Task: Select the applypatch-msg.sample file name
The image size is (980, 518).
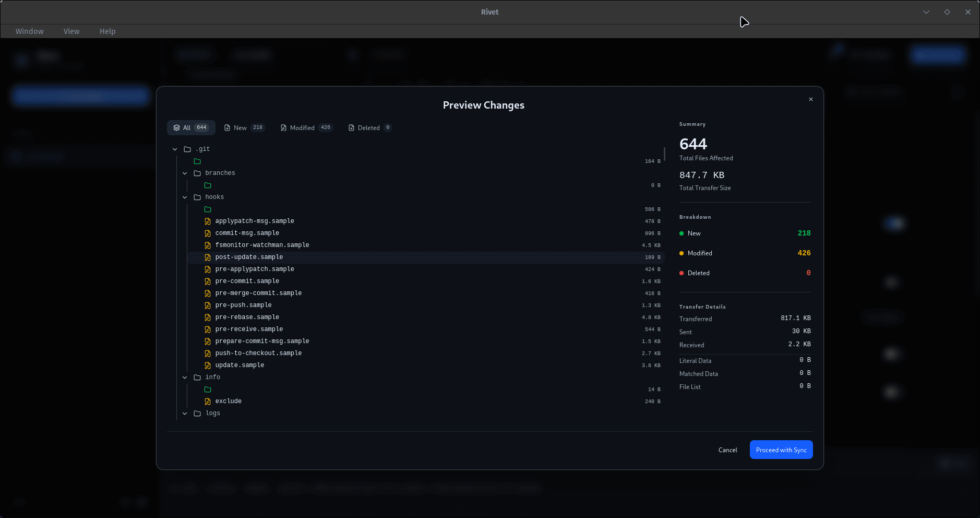Action: point(255,221)
